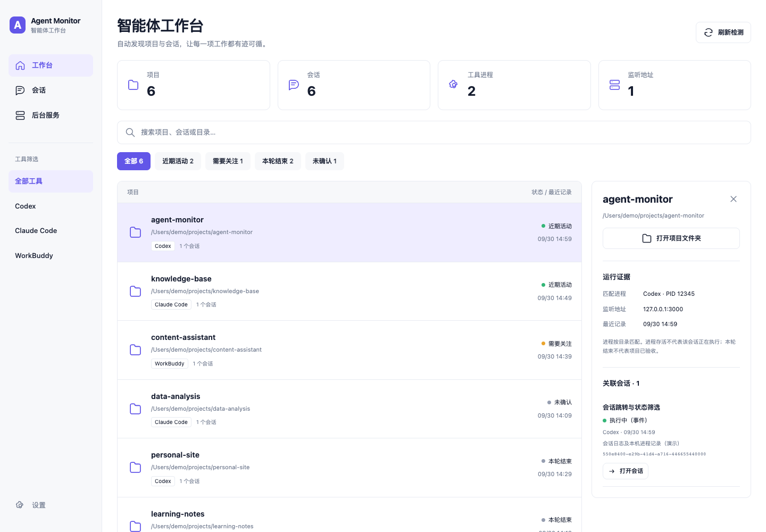Click the Claude Code tag in data-analysis row
Screen dimensions: 766x532
171,422
